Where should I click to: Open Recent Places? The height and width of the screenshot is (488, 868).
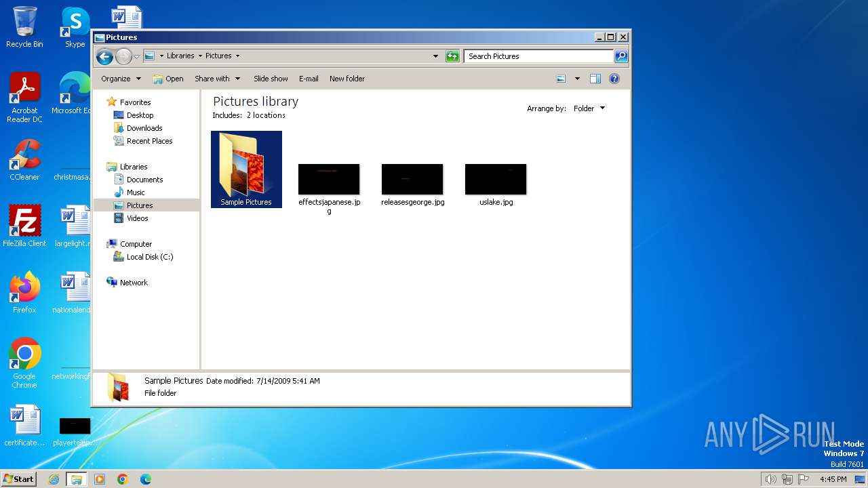tap(149, 141)
